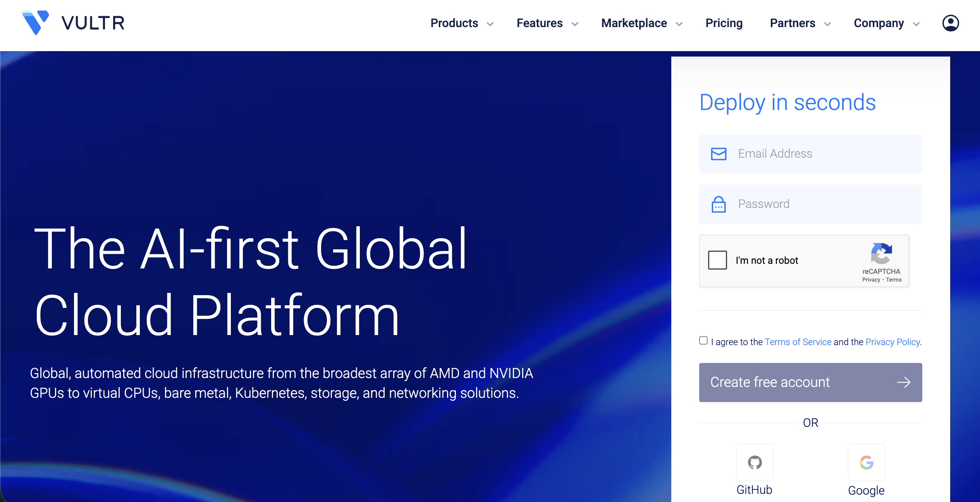Open the Pricing menu item
980x502 pixels.
pyautogui.click(x=724, y=23)
